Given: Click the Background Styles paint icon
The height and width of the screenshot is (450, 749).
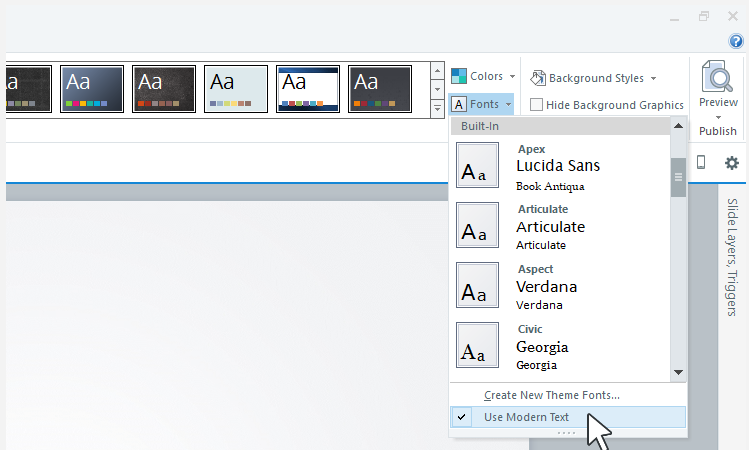Looking at the screenshot, I should [x=538, y=77].
